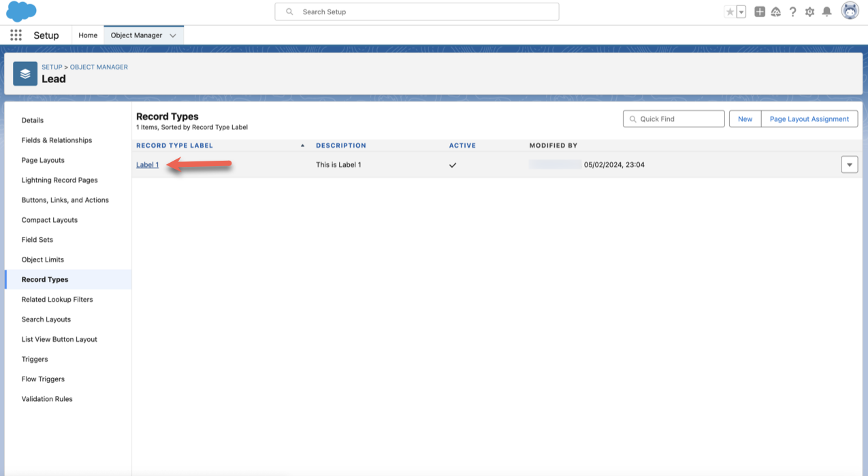
Task: Click the Active checkmark for Label 1
Action: 453,165
